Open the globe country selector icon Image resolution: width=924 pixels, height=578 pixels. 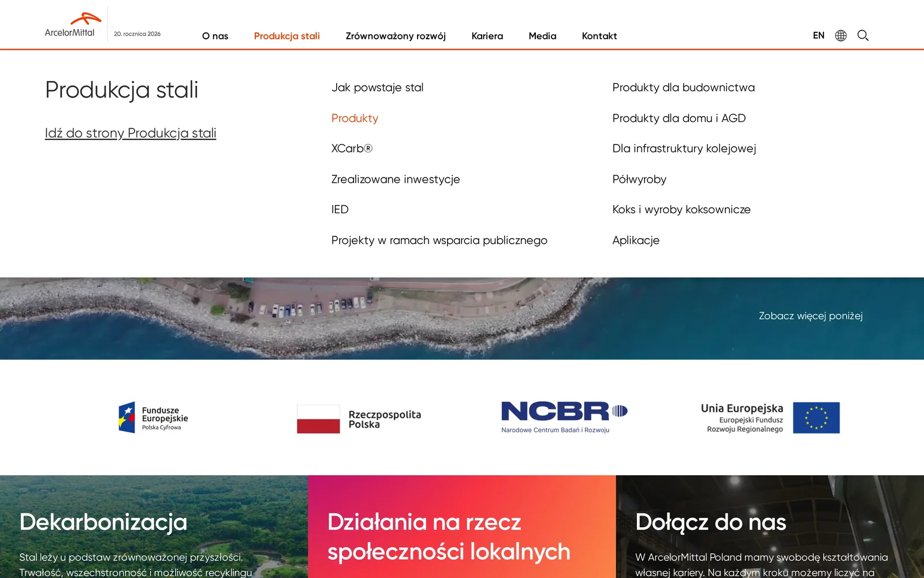click(x=841, y=36)
